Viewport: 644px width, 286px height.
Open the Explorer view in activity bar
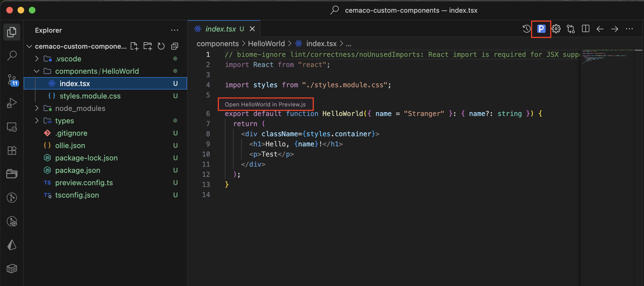click(x=12, y=32)
